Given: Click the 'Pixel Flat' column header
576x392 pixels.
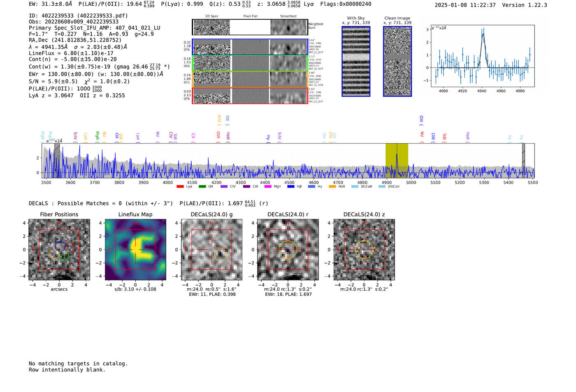Looking at the screenshot, I should coord(250,16).
